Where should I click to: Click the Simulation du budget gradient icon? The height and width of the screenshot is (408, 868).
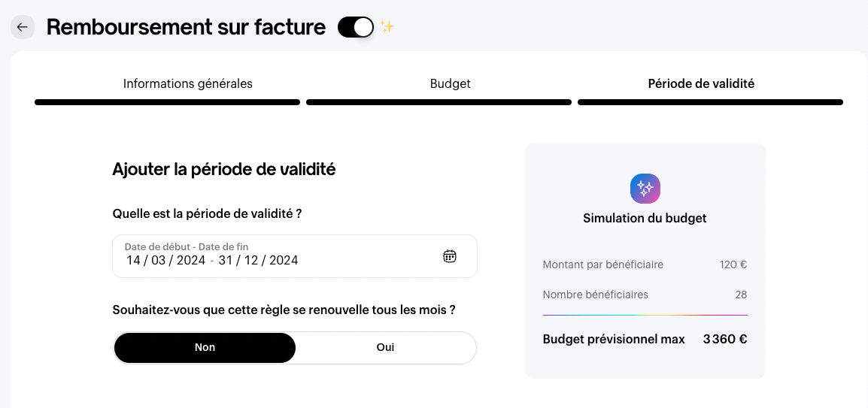[645, 189]
